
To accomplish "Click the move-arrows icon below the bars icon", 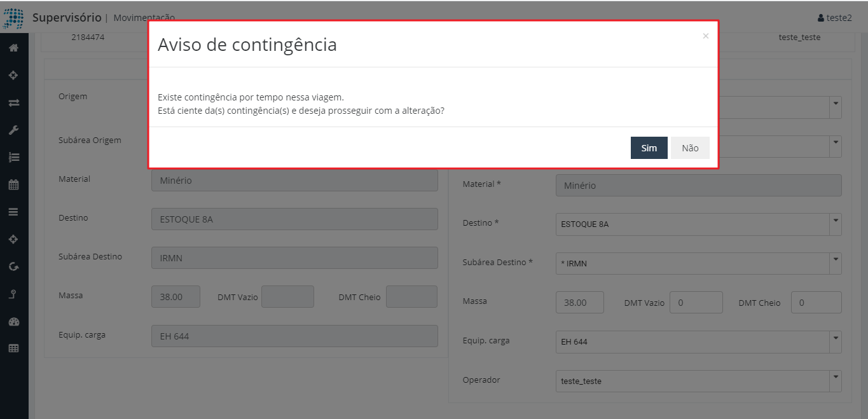I will tap(13, 239).
